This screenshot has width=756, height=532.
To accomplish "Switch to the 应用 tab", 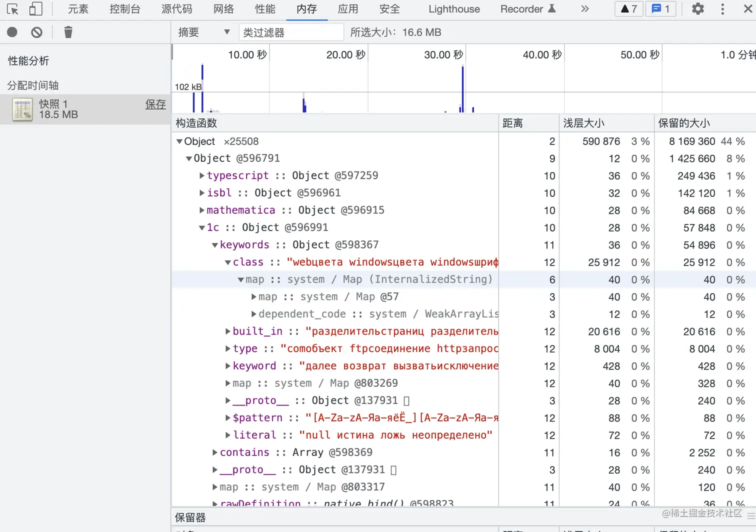I will (348, 9).
